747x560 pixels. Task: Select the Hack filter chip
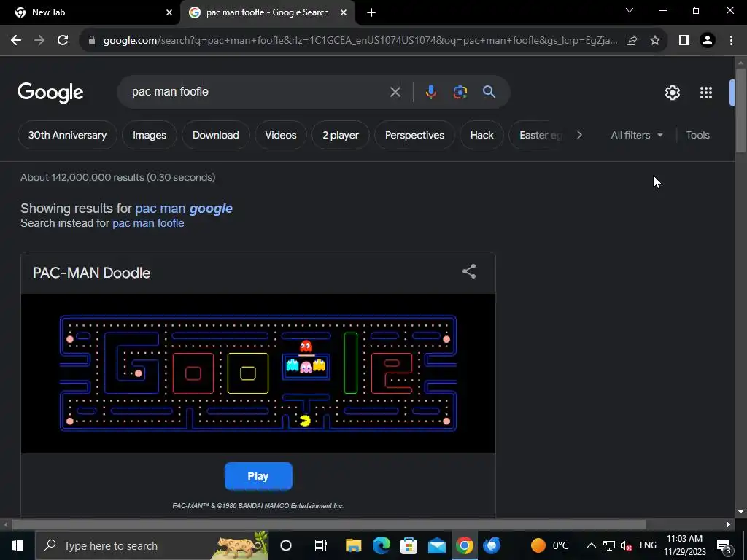point(481,135)
